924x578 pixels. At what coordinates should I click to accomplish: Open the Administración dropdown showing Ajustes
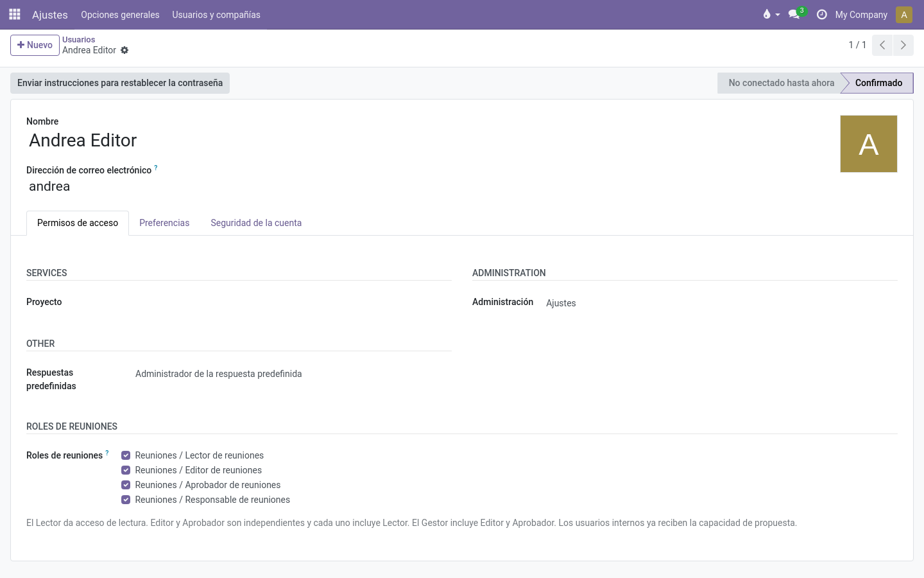point(721,303)
